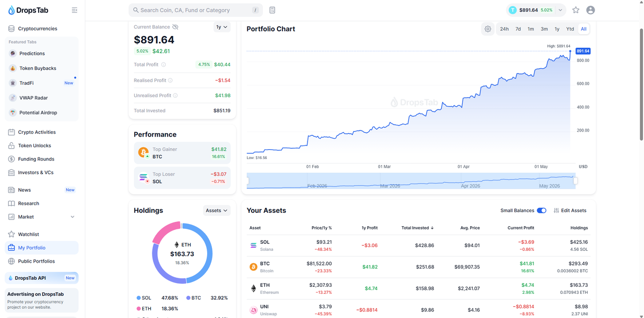Click the SOL legend color dot
Viewport: 644px width, 318px height.
click(x=138, y=298)
